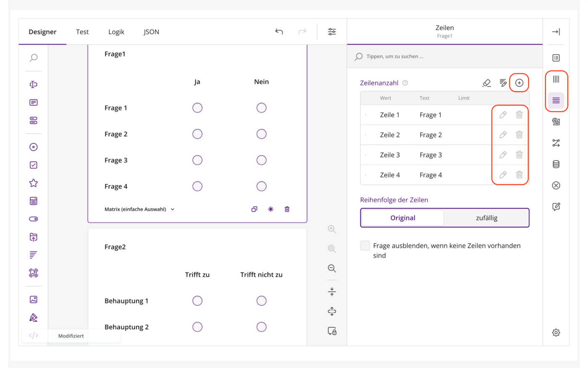Select Original row order option
The height and width of the screenshot is (368, 588).
coord(403,218)
